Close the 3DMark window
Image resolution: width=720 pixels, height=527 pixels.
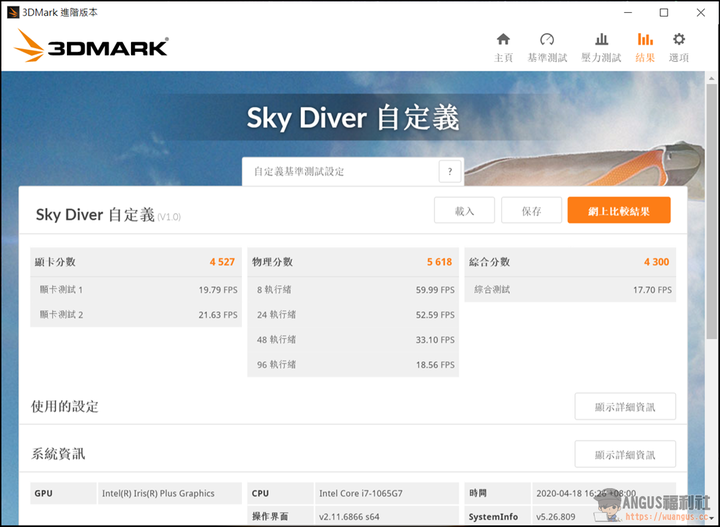tap(701, 12)
